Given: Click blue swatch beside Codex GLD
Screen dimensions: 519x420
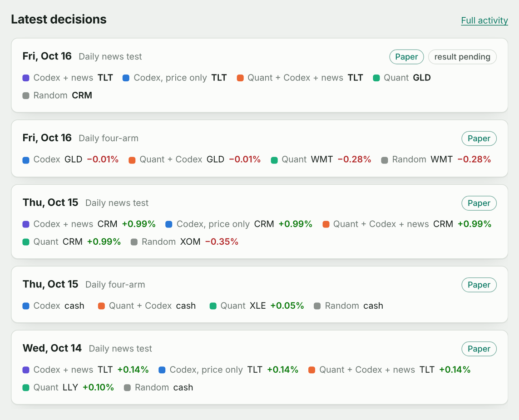Looking at the screenshot, I should [26, 160].
